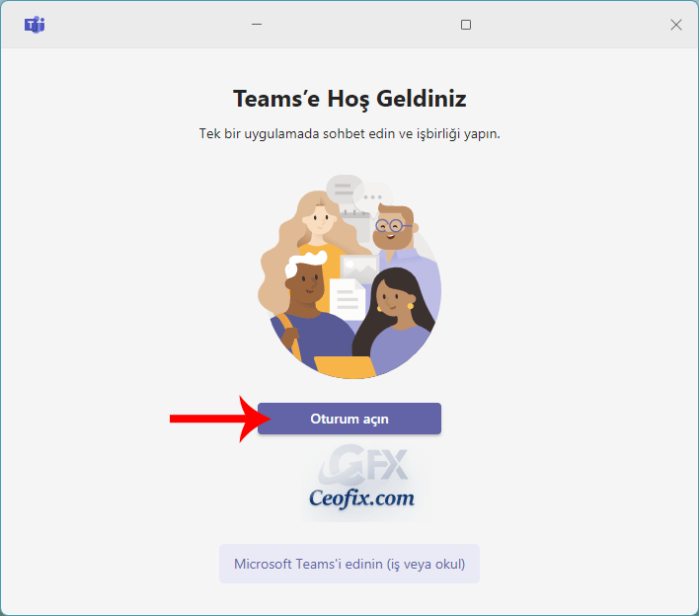This screenshot has height=616, width=699.
Task: Click the people illustration image
Action: (x=349, y=276)
